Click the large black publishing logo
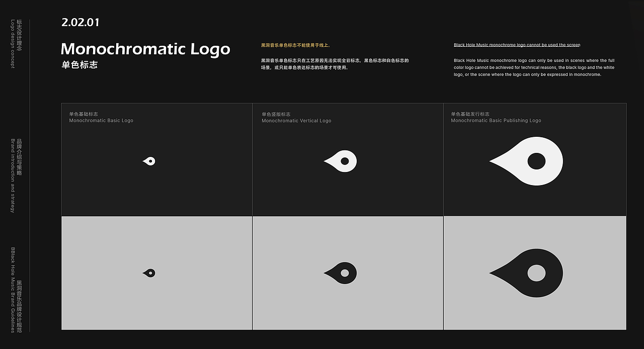This screenshot has width=644, height=349. coord(526,273)
